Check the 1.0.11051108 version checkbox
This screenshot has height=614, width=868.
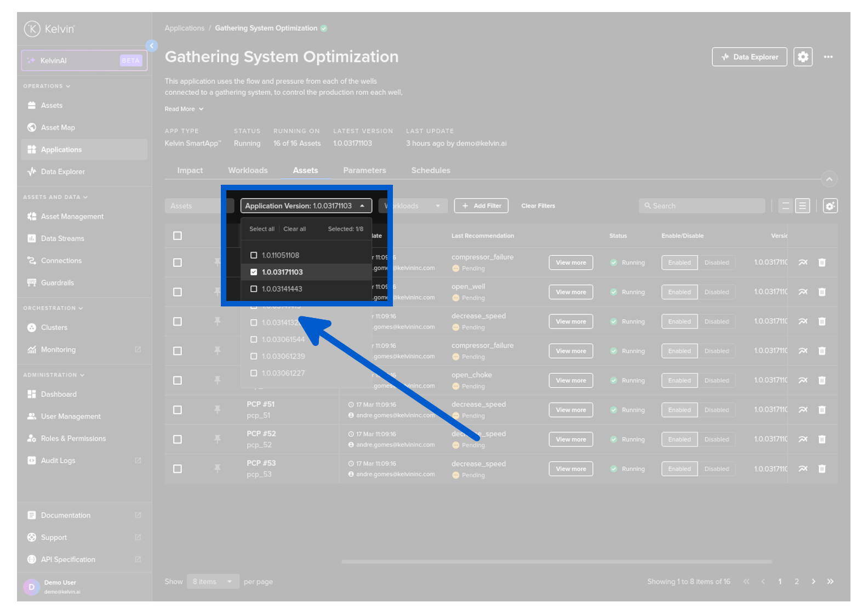click(254, 255)
